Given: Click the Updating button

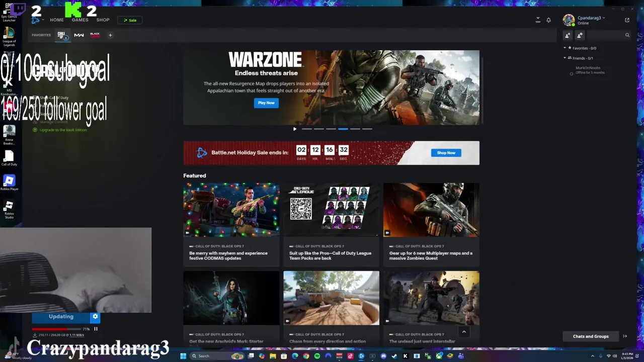Looking at the screenshot, I should (61, 317).
